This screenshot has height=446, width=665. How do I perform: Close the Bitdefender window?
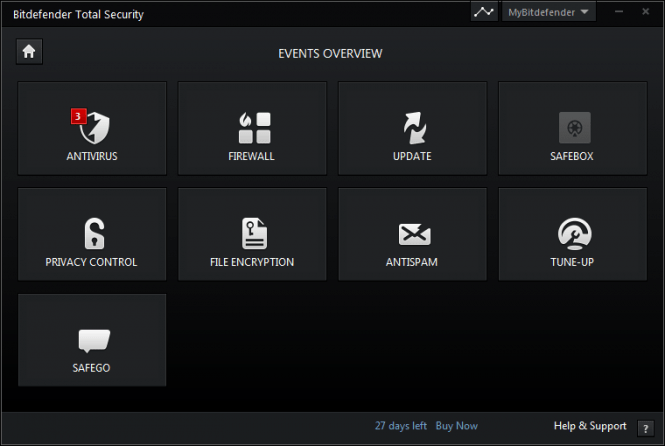click(x=645, y=11)
